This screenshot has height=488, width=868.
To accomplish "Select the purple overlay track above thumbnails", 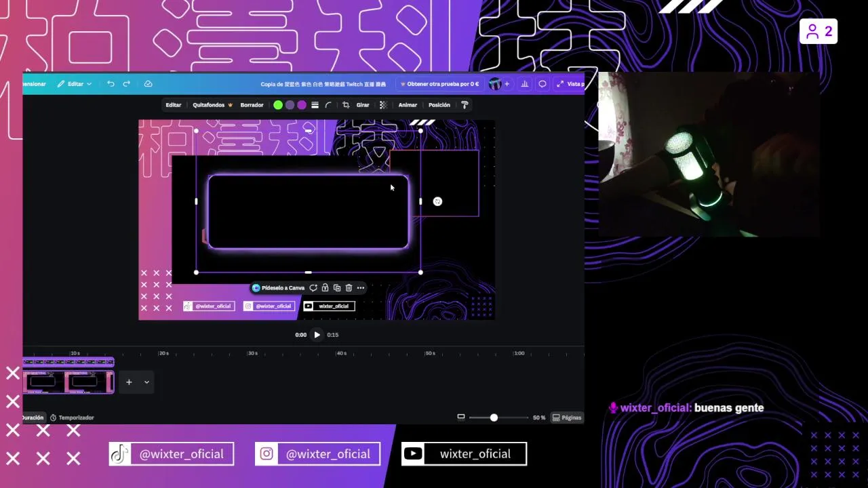I will tap(68, 362).
